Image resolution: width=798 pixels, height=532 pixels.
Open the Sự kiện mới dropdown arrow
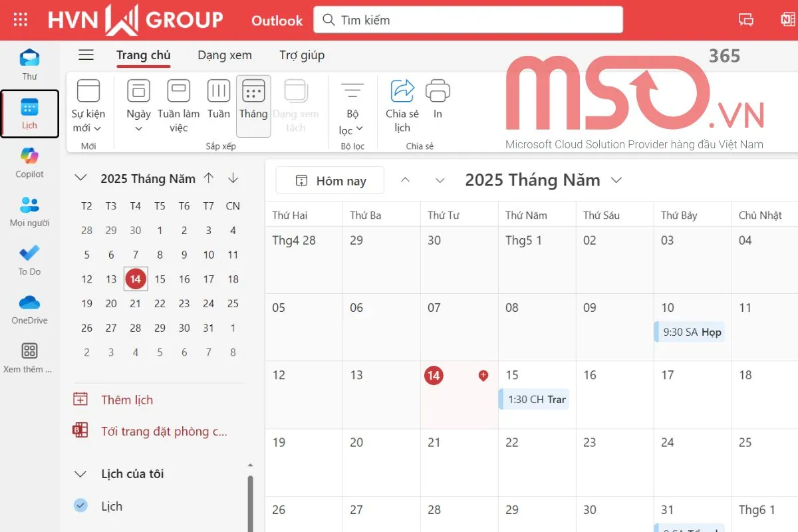[x=97, y=129]
